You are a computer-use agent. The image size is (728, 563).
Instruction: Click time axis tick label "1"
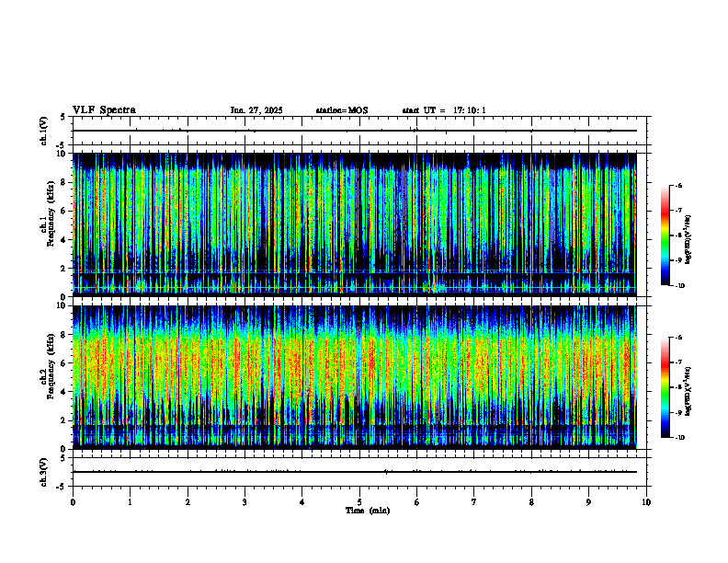(130, 502)
